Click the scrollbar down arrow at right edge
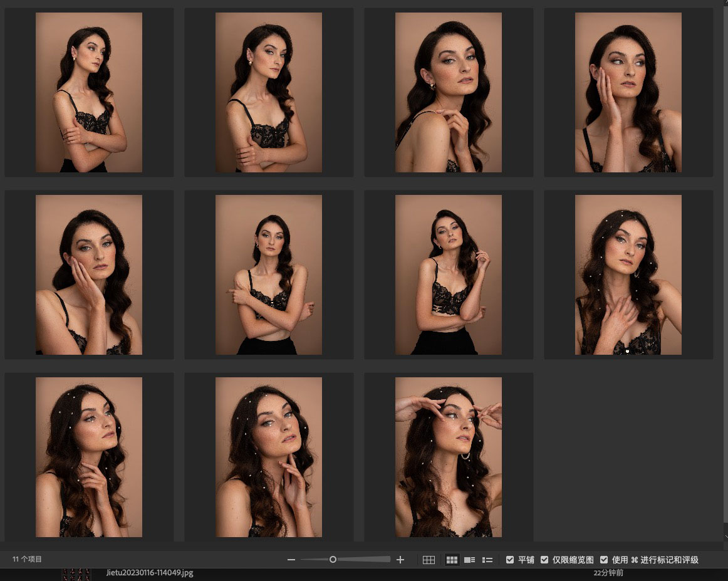728x581 pixels. [x=725, y=537]
